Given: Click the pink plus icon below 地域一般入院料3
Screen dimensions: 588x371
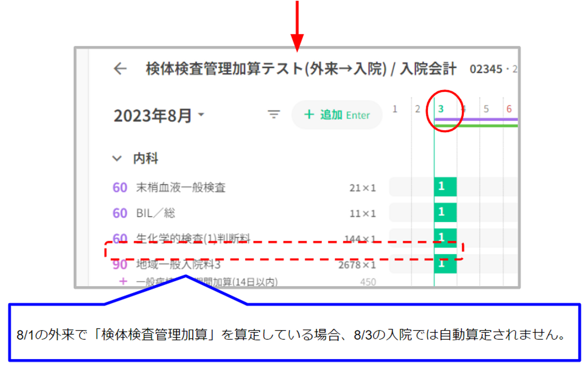Looking at the screenshot, I should tap(123, 282).
